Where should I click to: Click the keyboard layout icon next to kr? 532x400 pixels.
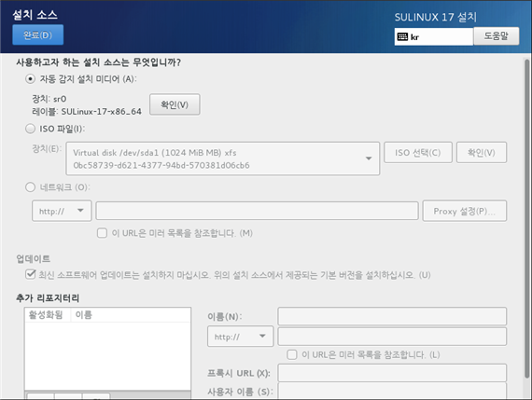(x=402, y=36)
